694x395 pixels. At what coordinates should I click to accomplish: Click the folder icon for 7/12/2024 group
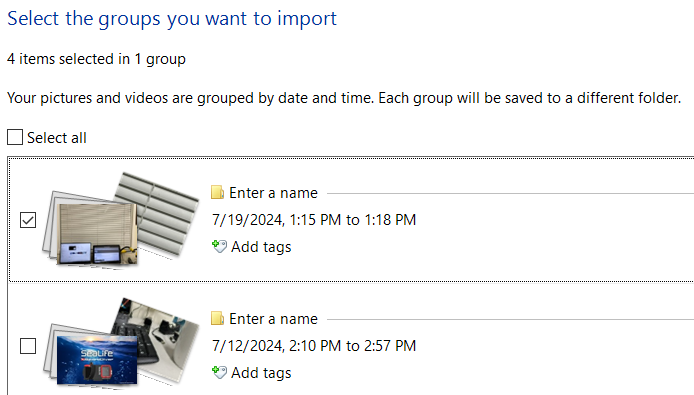tap(217, 318)
